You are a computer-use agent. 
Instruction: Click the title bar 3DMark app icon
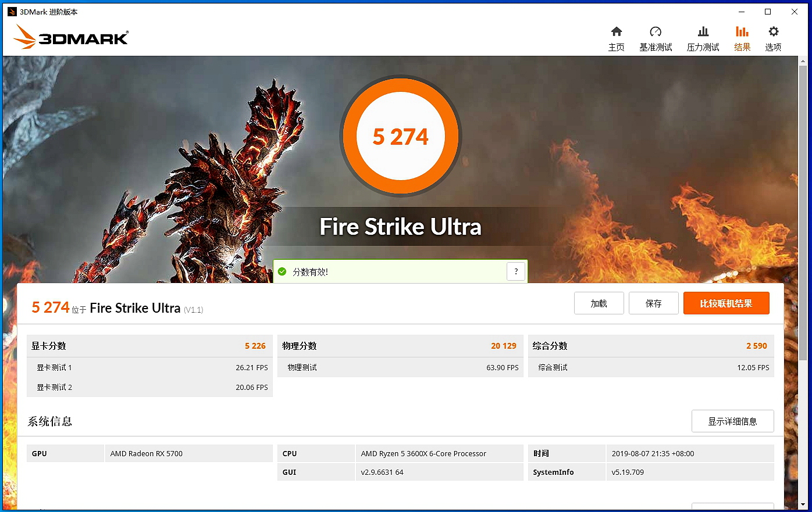pyautogui.click(x=12, y=11)
